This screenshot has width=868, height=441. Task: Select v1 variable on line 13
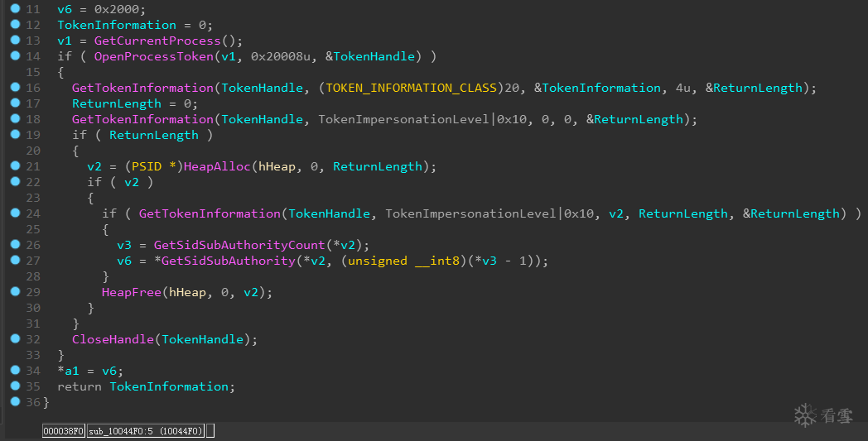[x=65, y=41]
